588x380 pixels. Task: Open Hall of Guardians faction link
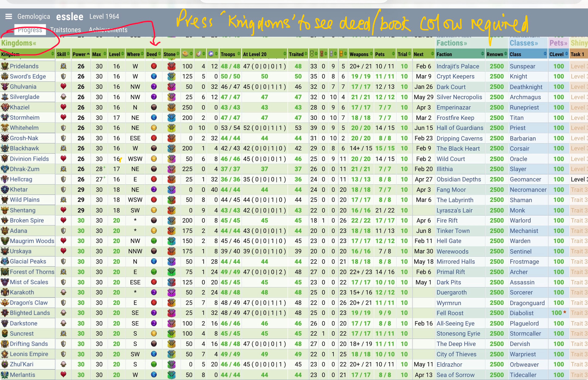click(460, 128)
